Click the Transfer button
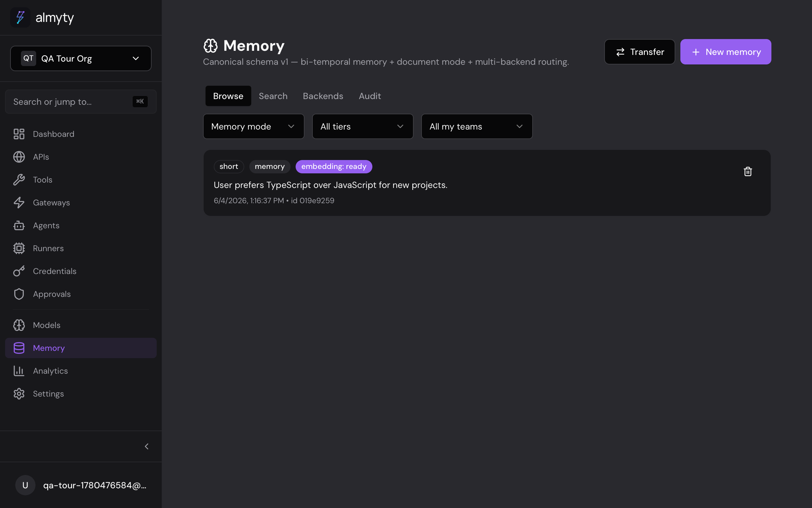The height and width of the screenshot is (508, 812). 639,52
